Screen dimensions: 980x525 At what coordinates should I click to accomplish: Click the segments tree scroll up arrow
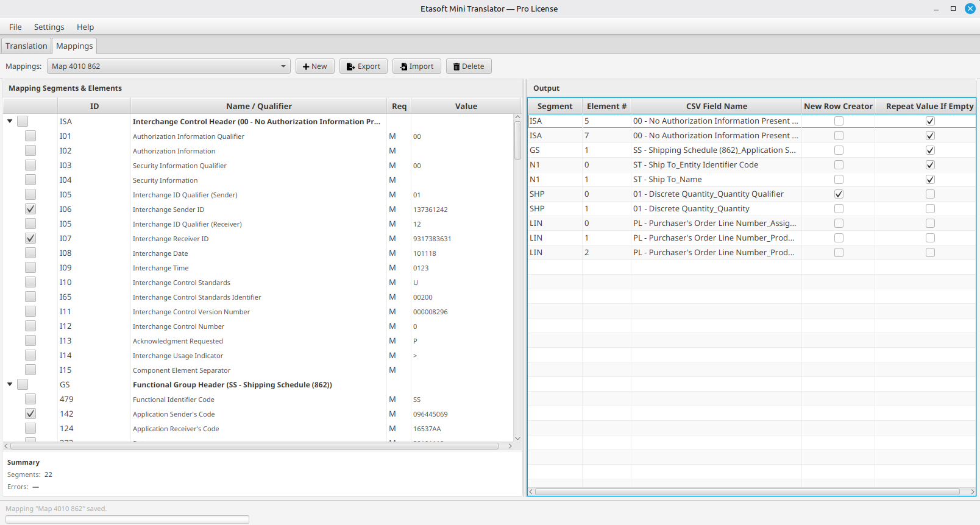click(x=517, y=118)
